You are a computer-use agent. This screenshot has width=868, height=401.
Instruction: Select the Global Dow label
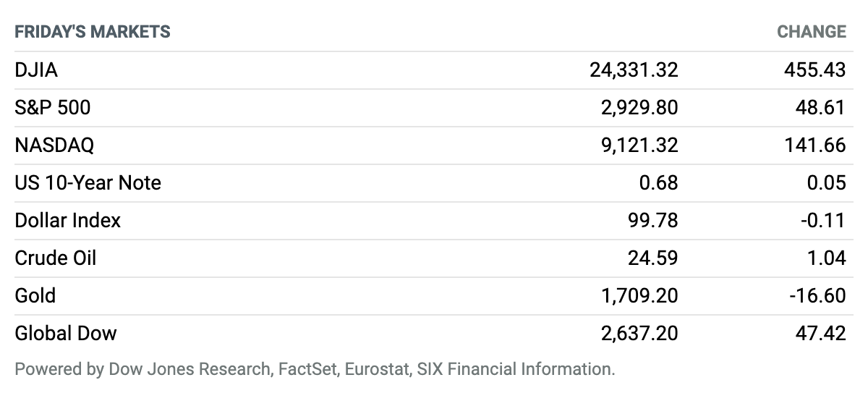66,334
